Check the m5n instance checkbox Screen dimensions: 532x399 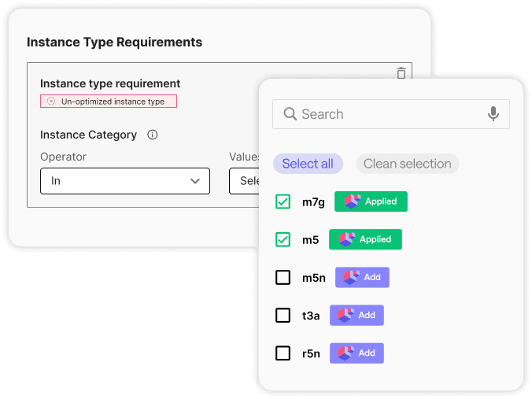(x=283, y=278)
